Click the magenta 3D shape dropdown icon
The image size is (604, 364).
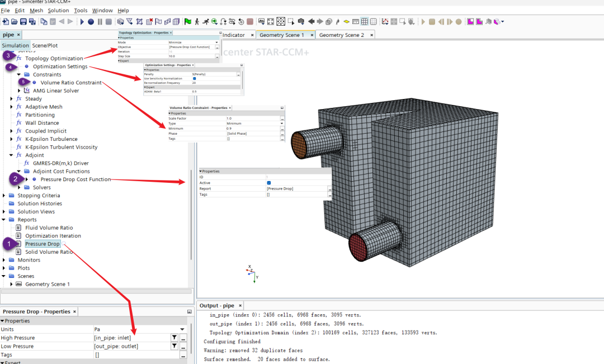point(498,22)
